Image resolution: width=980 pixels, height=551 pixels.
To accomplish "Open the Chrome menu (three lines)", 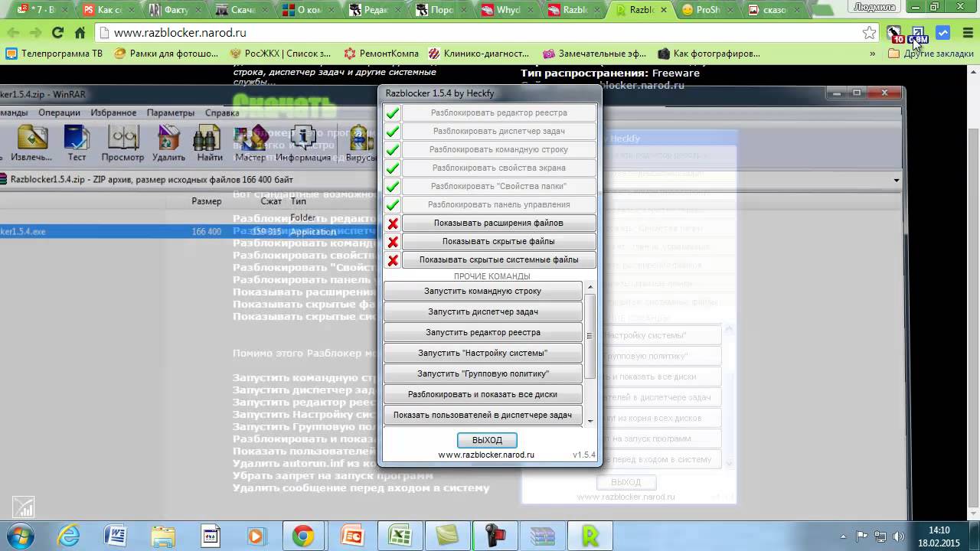I will (x=967, y=33).
